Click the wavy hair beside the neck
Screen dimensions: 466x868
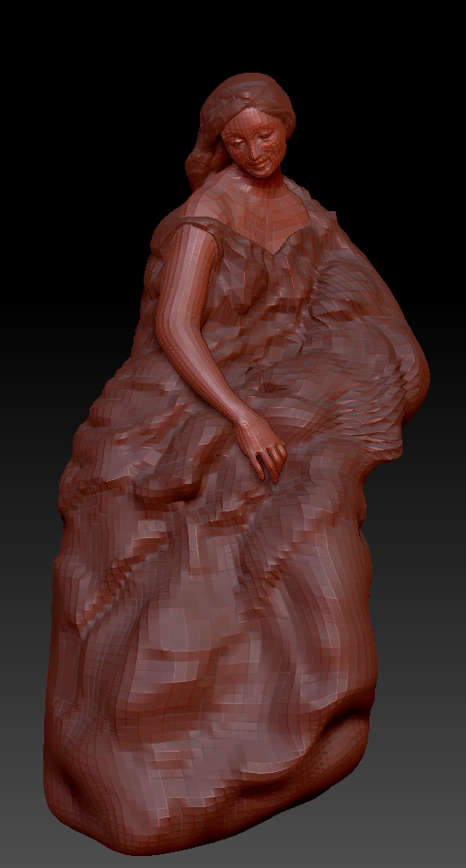tap(204, 160)
